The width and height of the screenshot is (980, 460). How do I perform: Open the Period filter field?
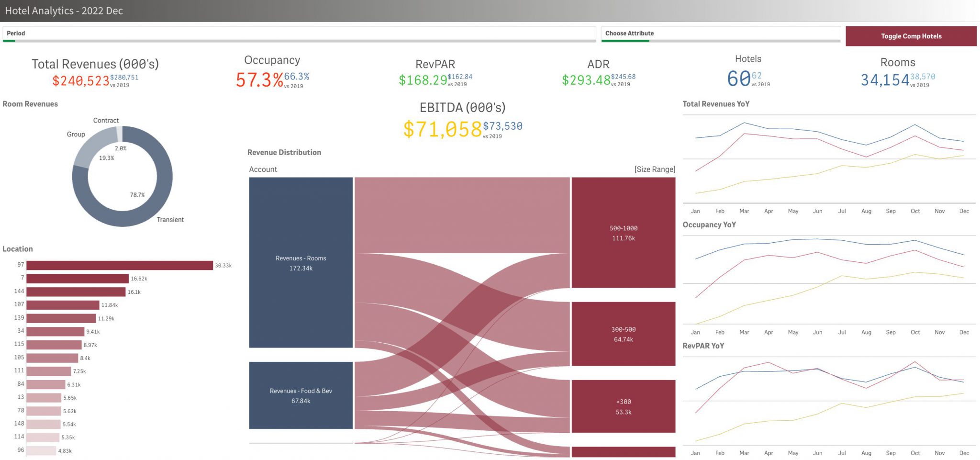click(x=297, y=34)
